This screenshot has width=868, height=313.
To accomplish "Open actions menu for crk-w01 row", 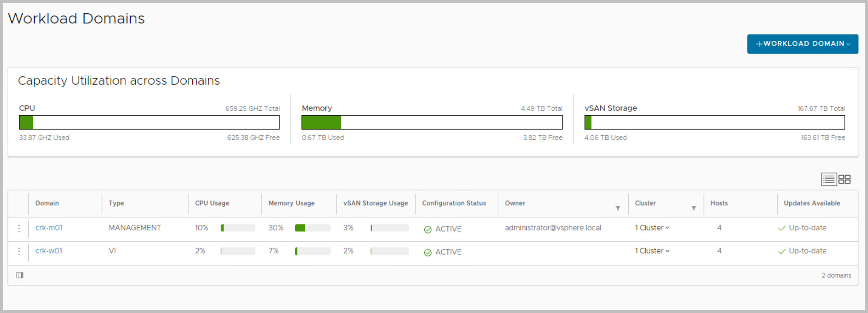I will pos(19,252).
